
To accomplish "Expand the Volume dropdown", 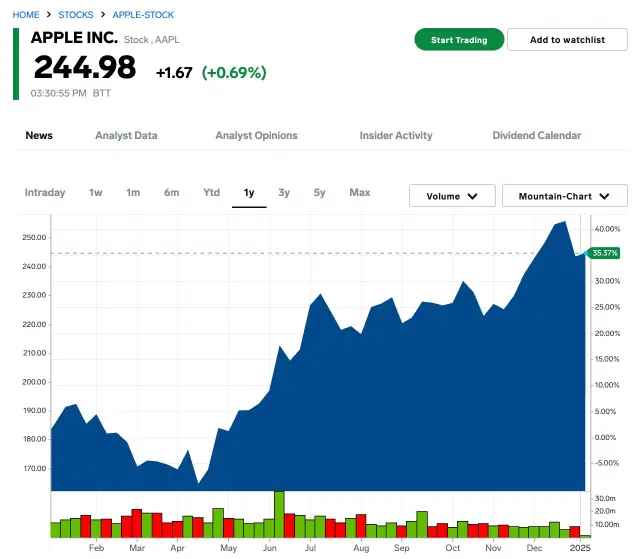I will point(452,196).
